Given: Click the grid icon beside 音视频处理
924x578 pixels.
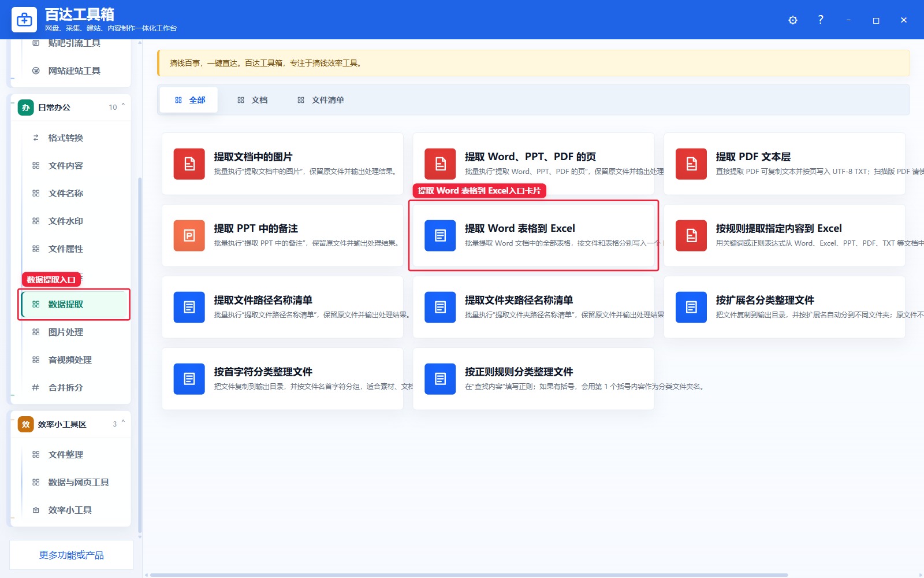Looking at the screenshot, I should coord(36,360).
